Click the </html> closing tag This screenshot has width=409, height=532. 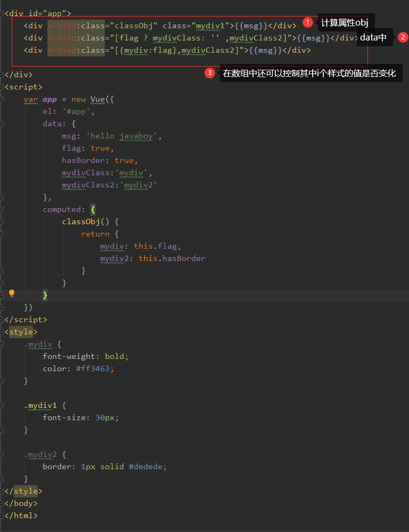click(x=21, y=515)
